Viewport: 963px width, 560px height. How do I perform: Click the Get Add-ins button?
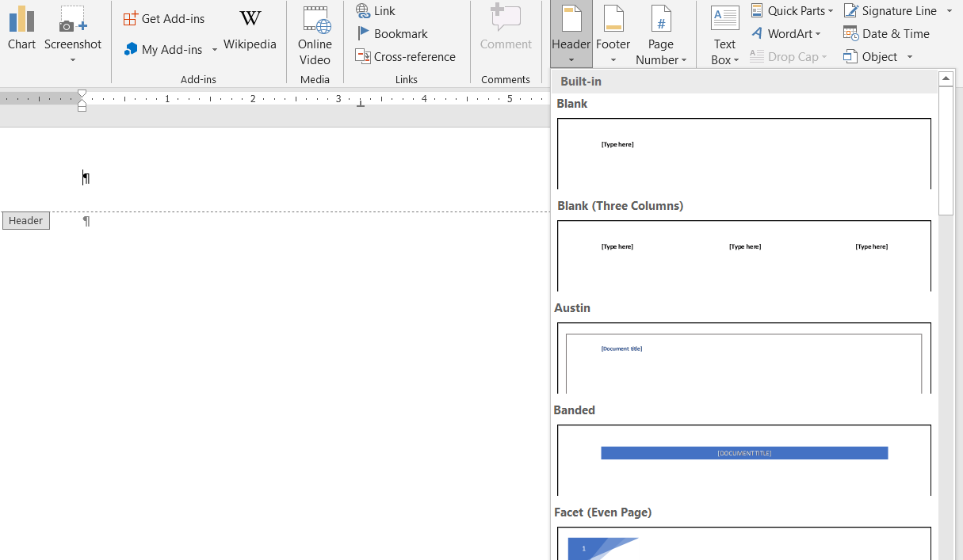[164, 18]
